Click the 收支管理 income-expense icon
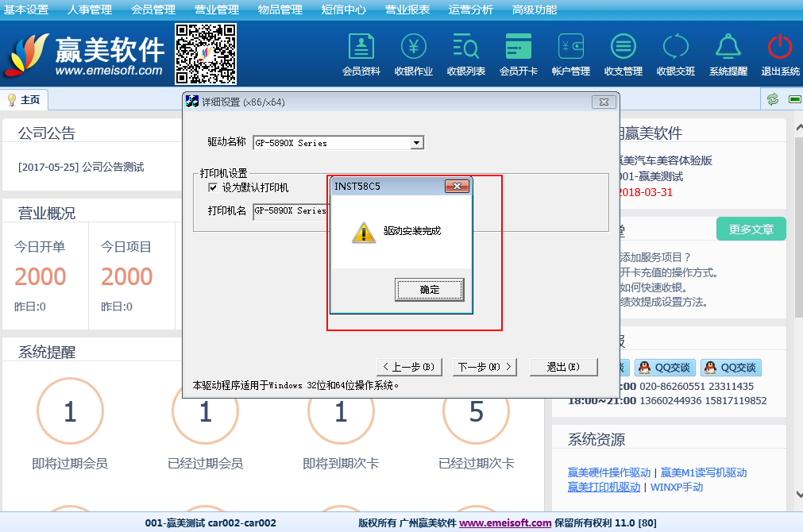803x532 pixels. click(623, 48)
